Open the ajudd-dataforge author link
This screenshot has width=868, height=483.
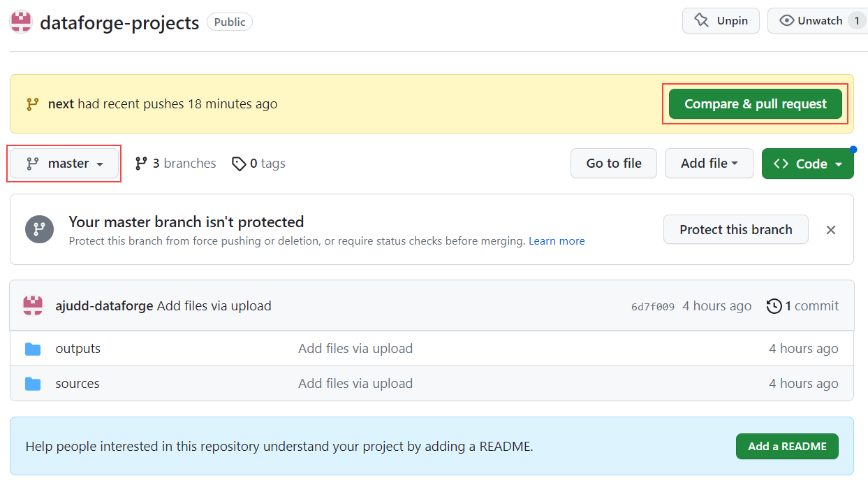104,306
